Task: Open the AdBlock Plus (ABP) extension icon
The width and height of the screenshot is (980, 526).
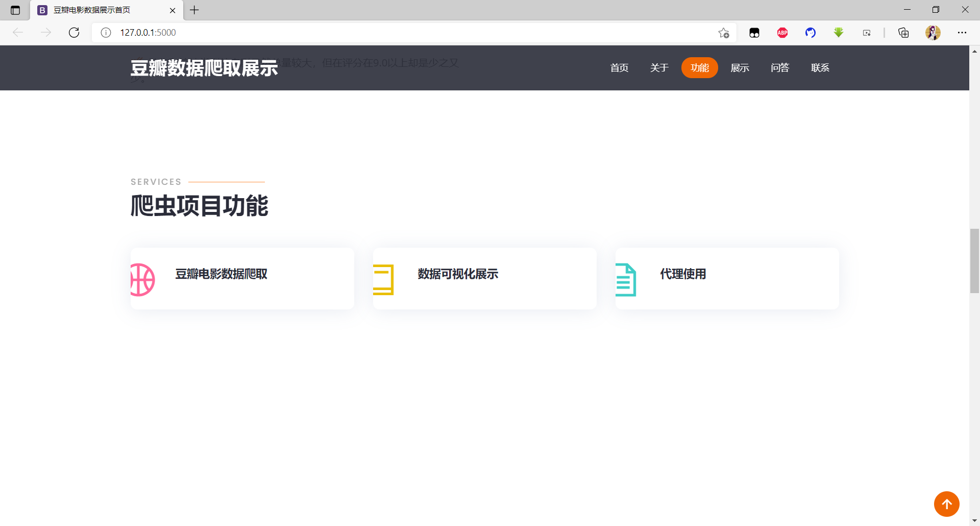Action: pos(782,33)
